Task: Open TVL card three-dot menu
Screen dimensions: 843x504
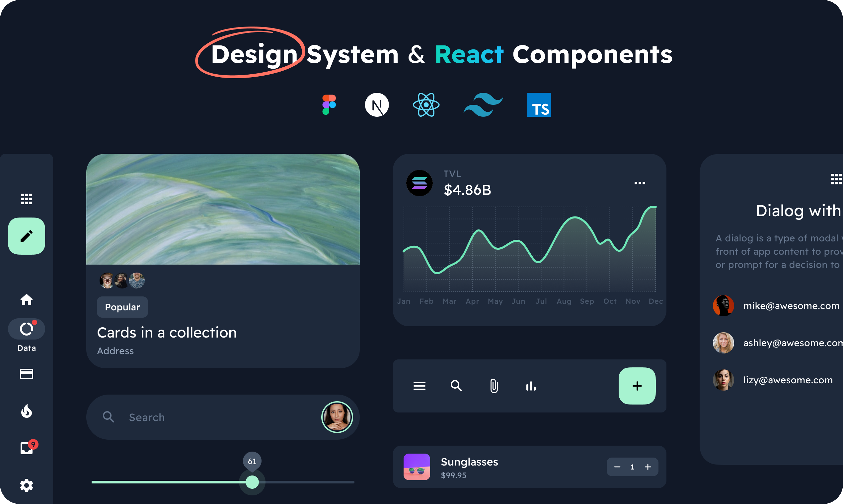Action: [x=640, y=183]
